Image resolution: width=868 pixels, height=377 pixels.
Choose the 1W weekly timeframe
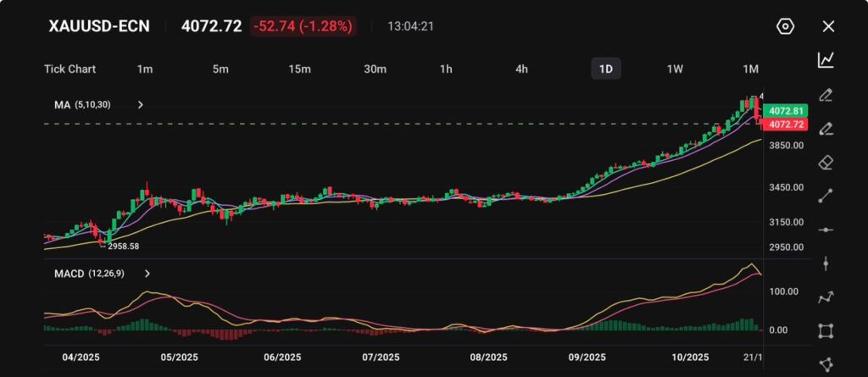675,69
